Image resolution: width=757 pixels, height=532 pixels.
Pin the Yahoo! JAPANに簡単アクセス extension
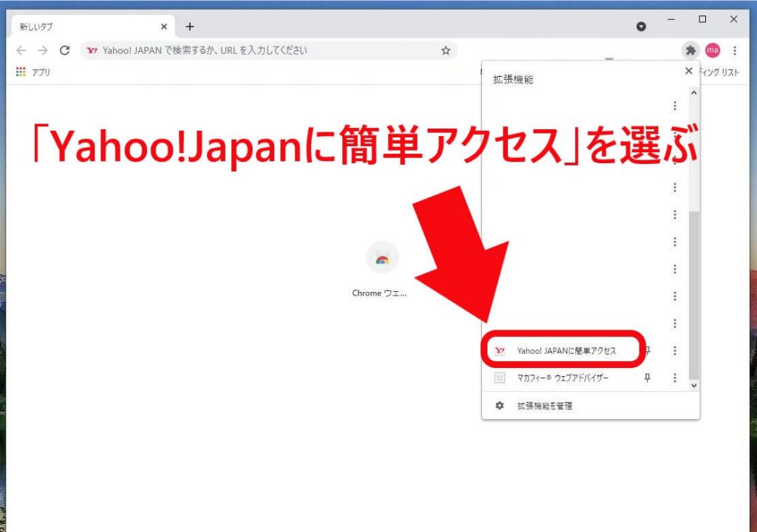point(647,349)
